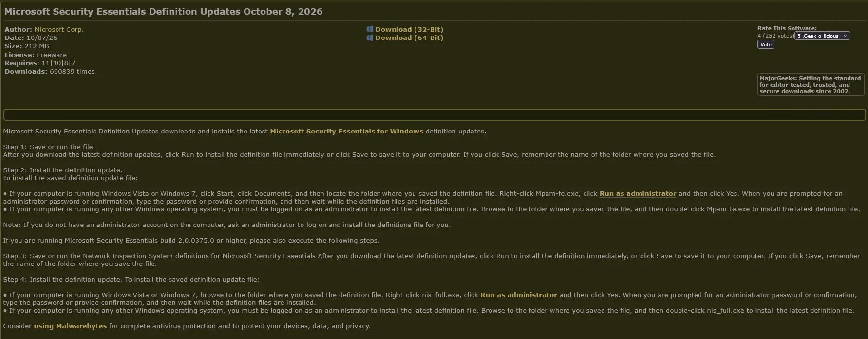Open Microsoft Security Essentials for Windows link
Viewport: 868px width, 339px height.
coord(347,131)
